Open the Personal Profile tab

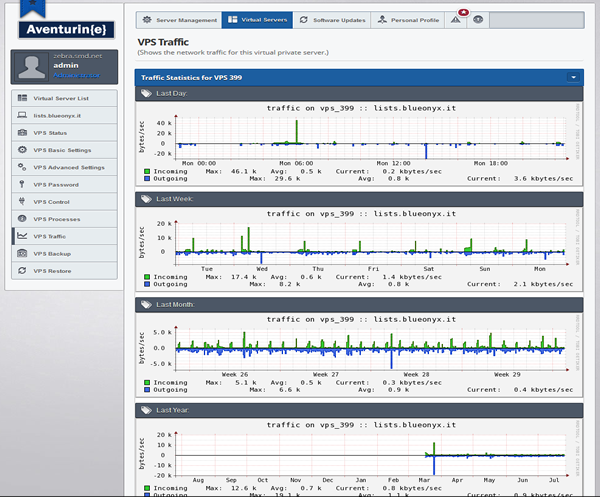408,20
